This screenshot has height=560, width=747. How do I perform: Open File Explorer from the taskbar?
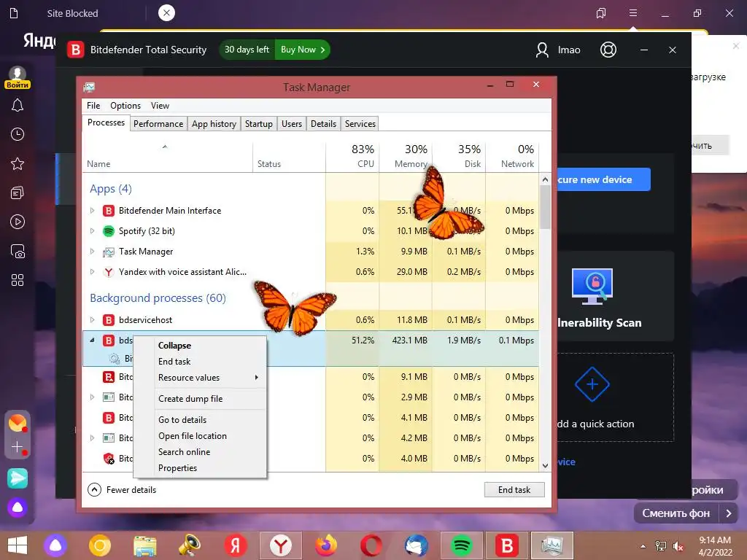145,545
